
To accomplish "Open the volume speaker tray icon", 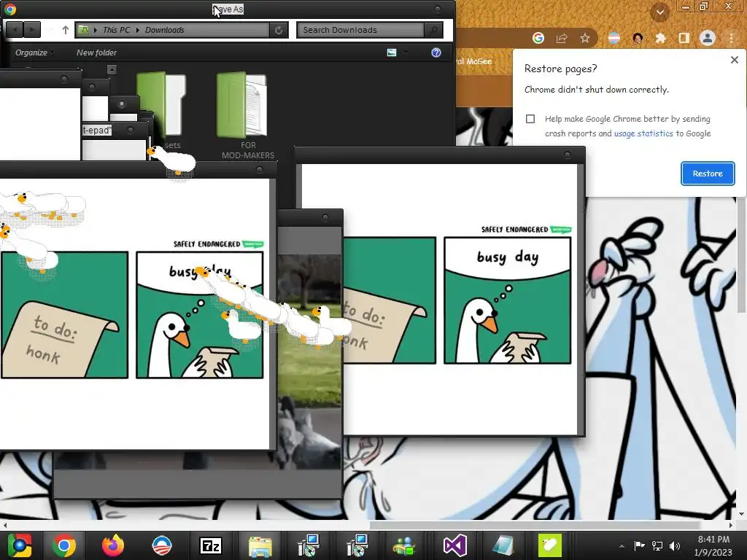I will coord(675,545).
